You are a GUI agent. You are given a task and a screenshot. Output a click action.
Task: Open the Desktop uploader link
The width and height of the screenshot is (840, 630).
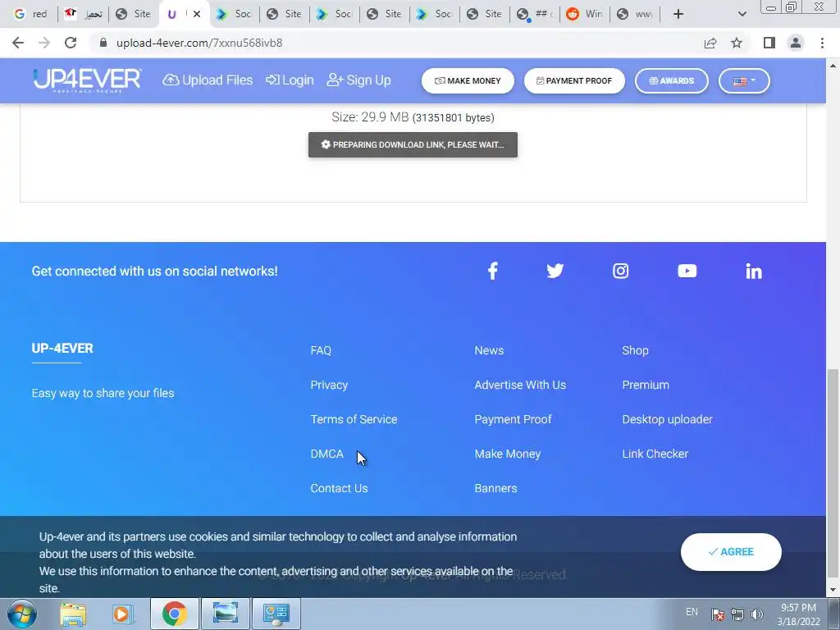pyautogui.click(x=667, y=419)
